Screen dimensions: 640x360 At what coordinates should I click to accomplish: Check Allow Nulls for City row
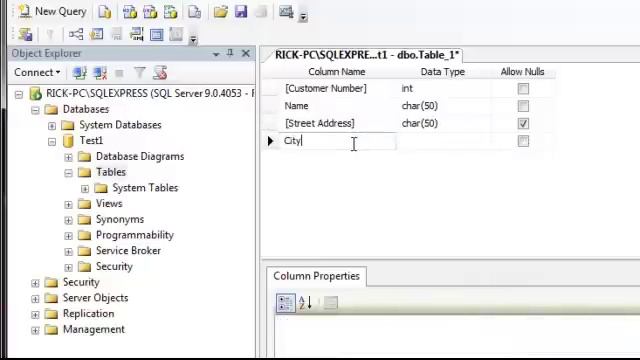(523, 141)
